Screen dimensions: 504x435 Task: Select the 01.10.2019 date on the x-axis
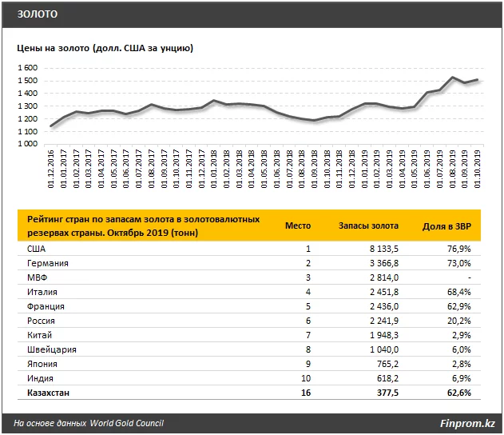478,170
